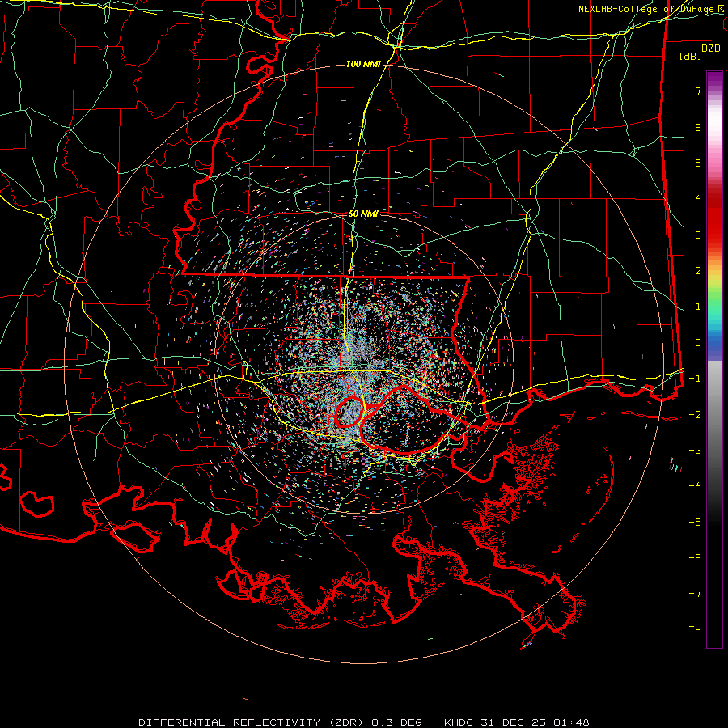
Task: Click the 50 NMI range ring label
Action: [x=363, y=214]
